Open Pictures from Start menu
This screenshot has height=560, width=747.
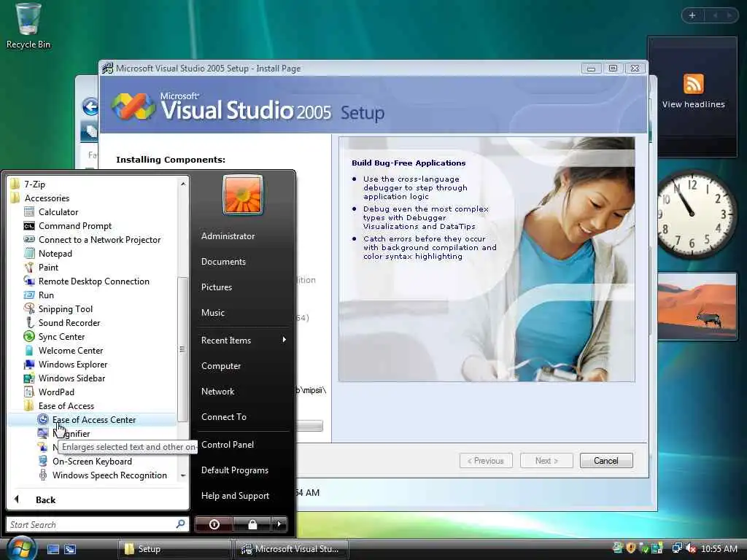tap(216, 287)
